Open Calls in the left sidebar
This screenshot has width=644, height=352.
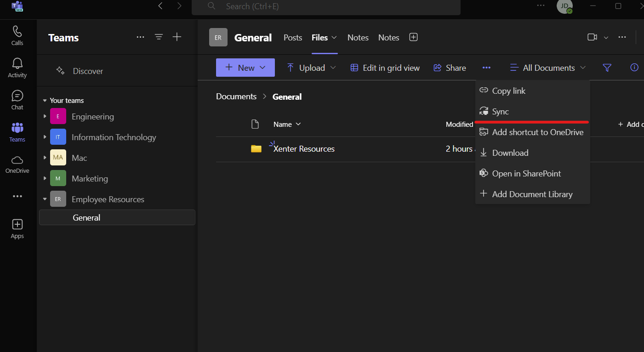[x=17, y=35]
